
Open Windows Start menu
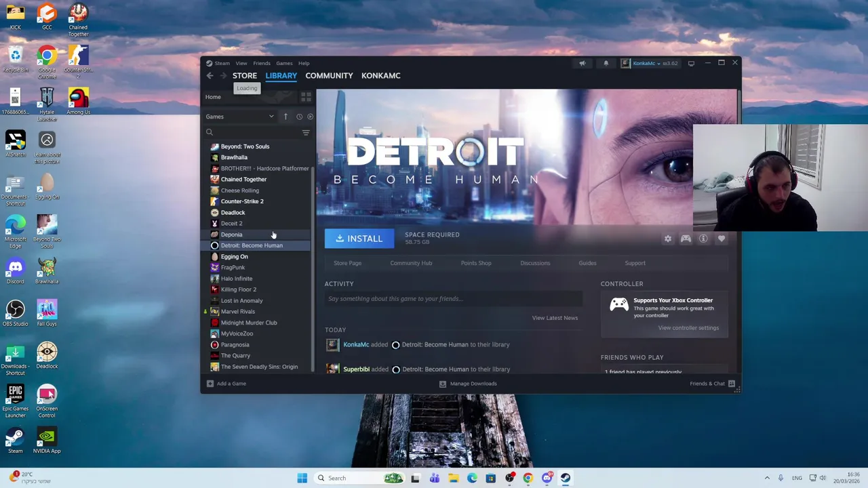pyautogui.click(x=302, y=478)
